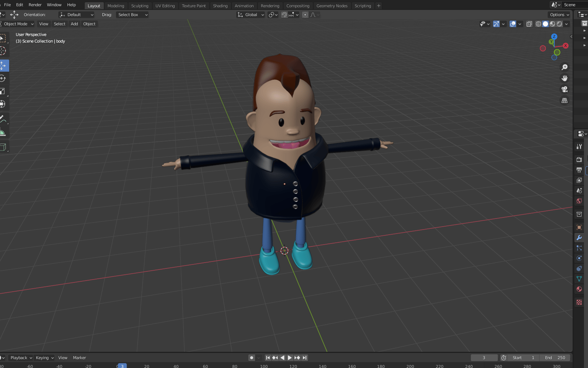Add a new workspace with plus button
The height and width of the screenshot is (368, 588).
tap(379, 6)
